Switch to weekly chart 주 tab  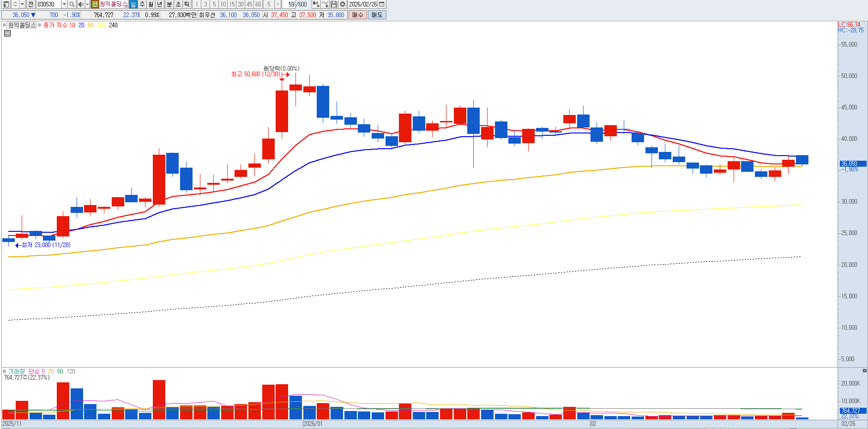click(142, 4)
